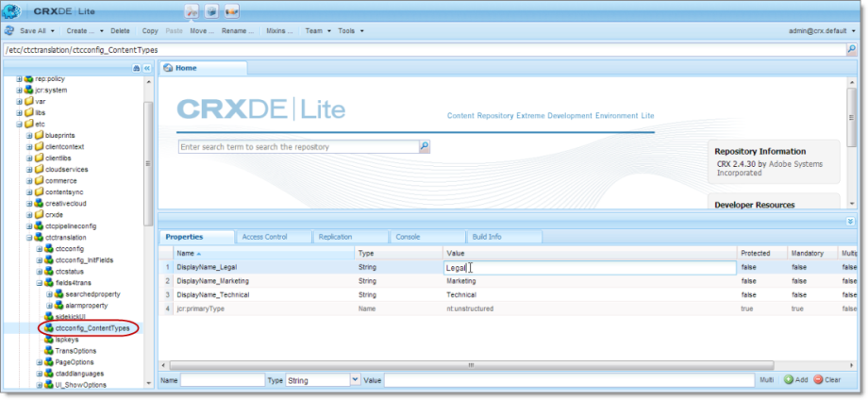The height and width of the screenshot is (400, 868).
Task: Click the blueprints folder icon
Action: tap(39, 135)
